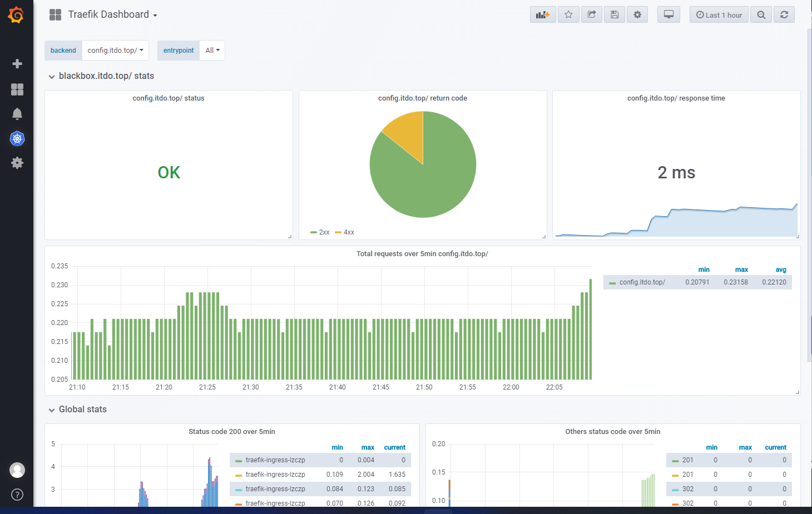Screen dimensions: 812x514
Task: Open the Others status code over 5min title
Action: coord(613,432)
